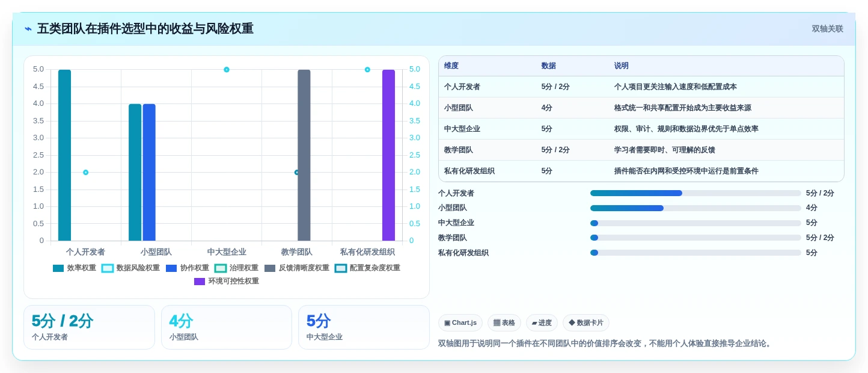Click the 4分 value in 小型团队 table row
This screenshot has height=373, width=868.
pos(547,108)
